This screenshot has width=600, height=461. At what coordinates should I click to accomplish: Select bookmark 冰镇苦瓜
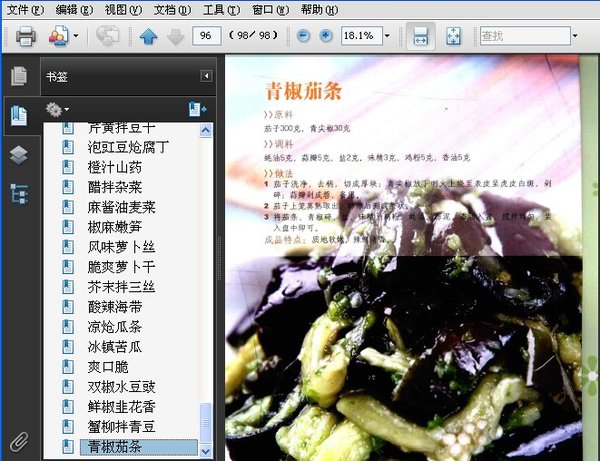pos(115,347)
